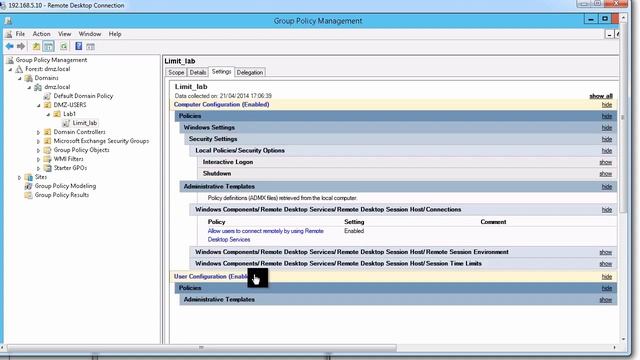This screenshot has width=640, height=360.
Task: Expand the Microsoft Exchange Security Groups node
Action: pyautogui.click(x=39, y=141)
